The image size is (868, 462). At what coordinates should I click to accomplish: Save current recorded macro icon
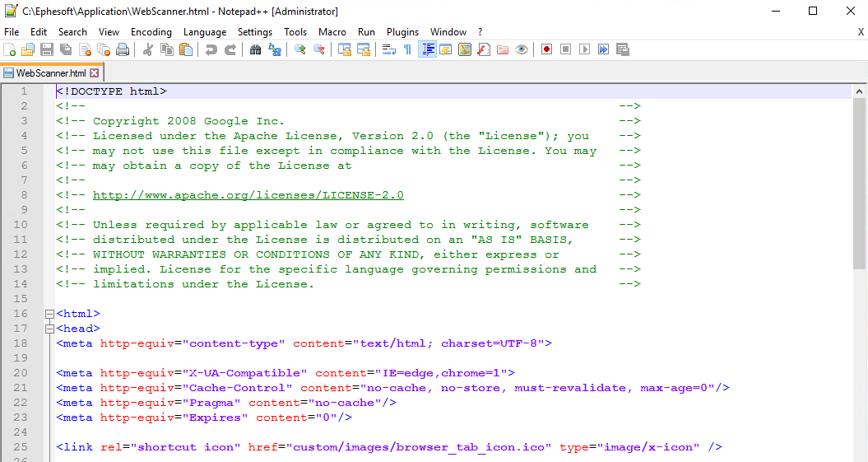pyautogui.click(x=623, y=50)
